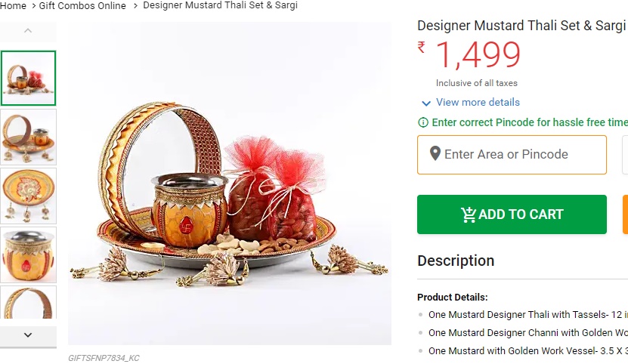The width and height of the screenshot is (628, 364).
Task: Select the first thali set thumbnail
Action: 29,78
